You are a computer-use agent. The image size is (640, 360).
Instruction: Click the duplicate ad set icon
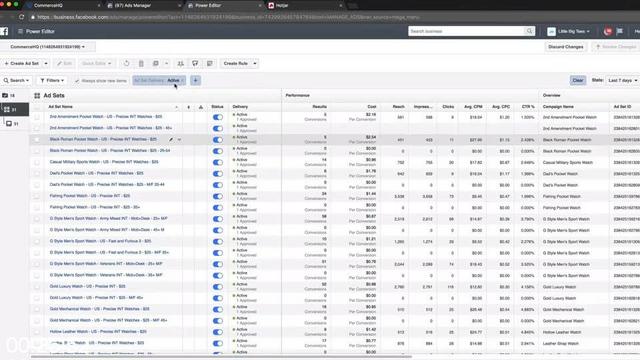156,63
